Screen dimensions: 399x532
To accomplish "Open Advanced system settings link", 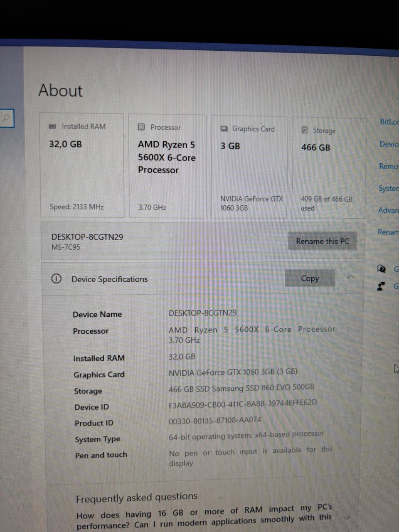I will click(388, 210).
